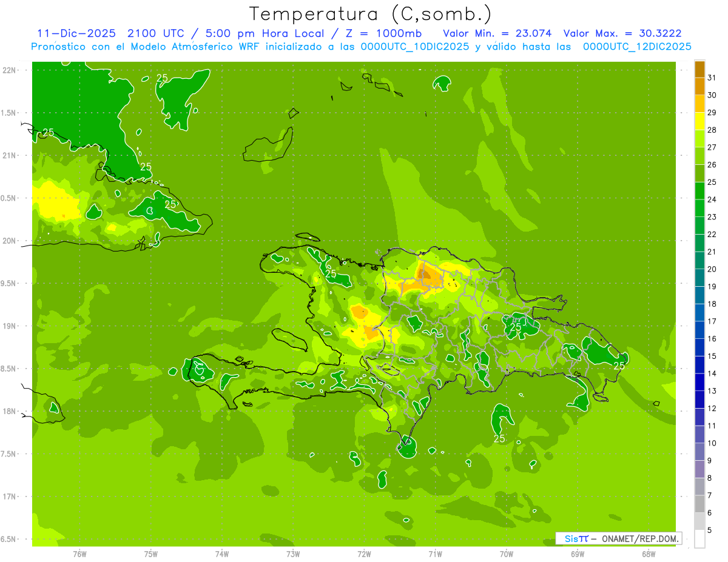728x562 pixels.
Task: Click the latitude label '22N'
Action: (9, 70)
